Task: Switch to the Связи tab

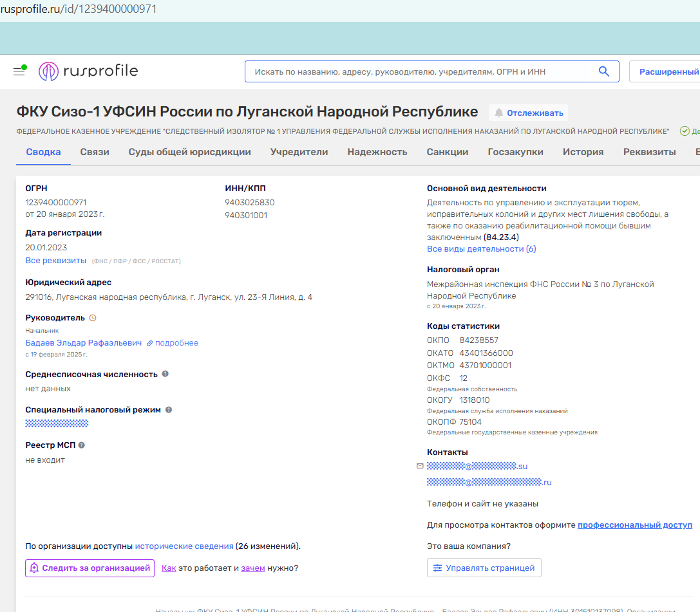Action: (95, 152)
